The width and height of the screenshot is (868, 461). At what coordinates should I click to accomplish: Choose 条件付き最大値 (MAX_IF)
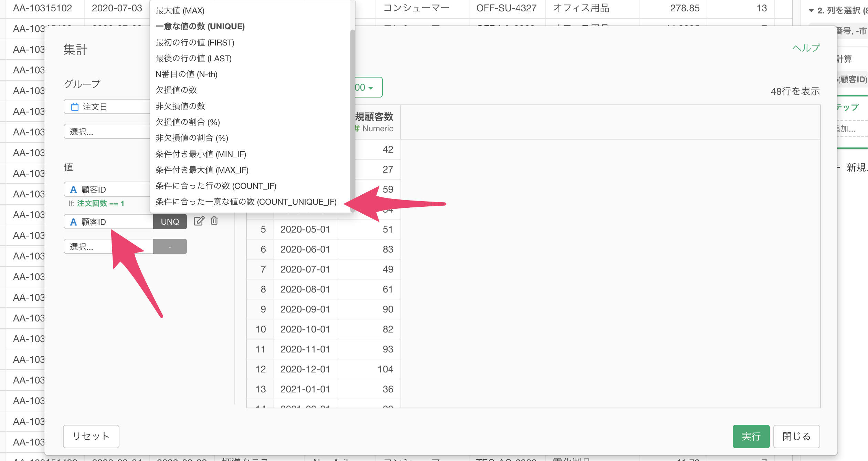coord(202,170)
